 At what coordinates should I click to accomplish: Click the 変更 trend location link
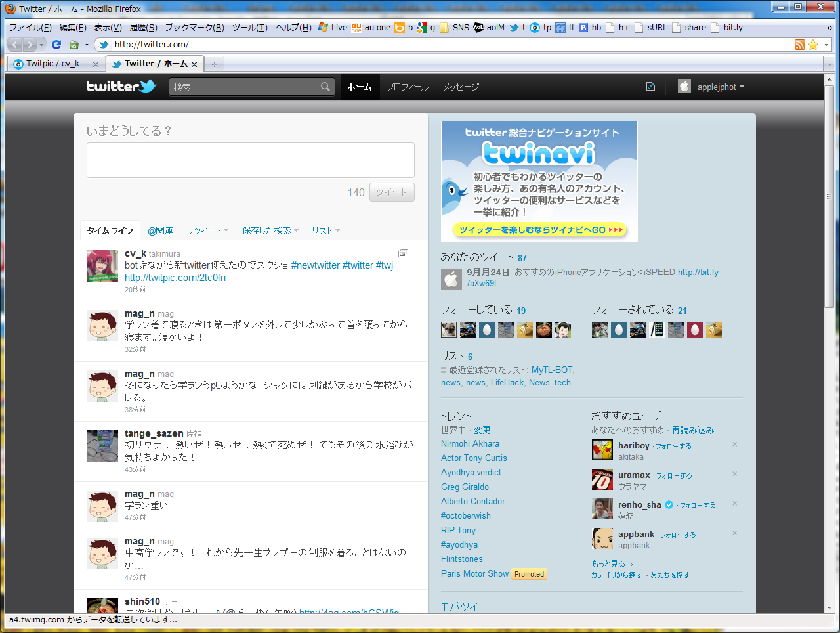coord(482,430)
